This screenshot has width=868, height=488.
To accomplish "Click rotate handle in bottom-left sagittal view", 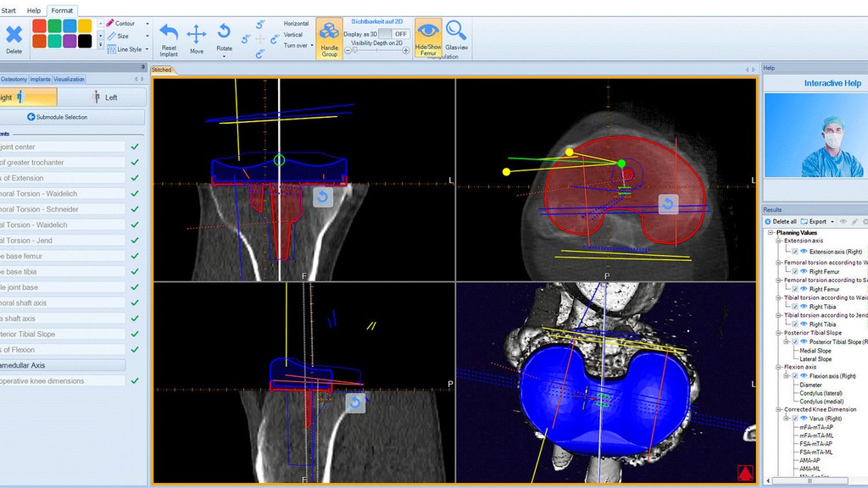I will 355,402.
